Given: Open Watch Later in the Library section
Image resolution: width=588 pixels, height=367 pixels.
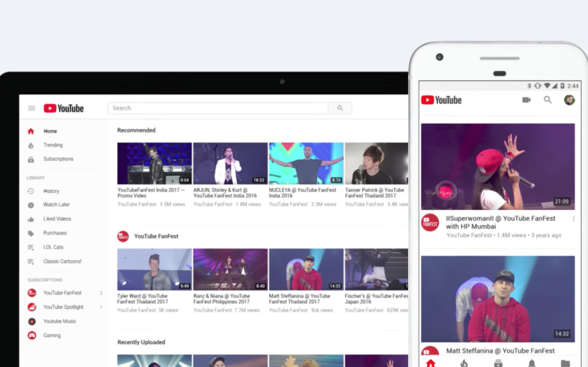Looking at the screenshot, I should click(56, 205).
